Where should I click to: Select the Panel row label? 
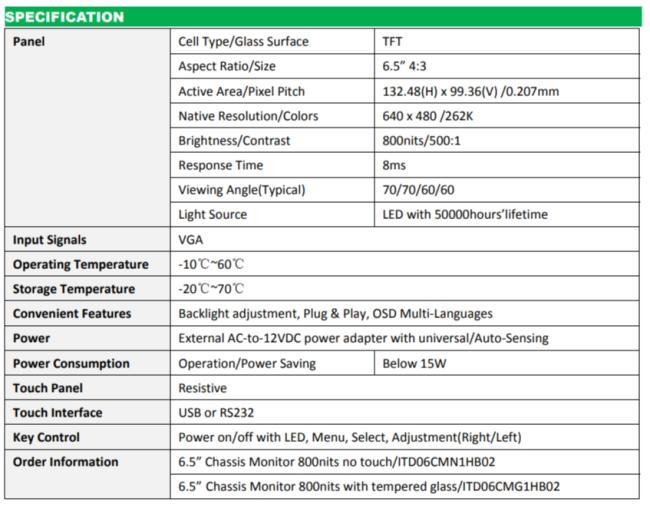point(29,42)
